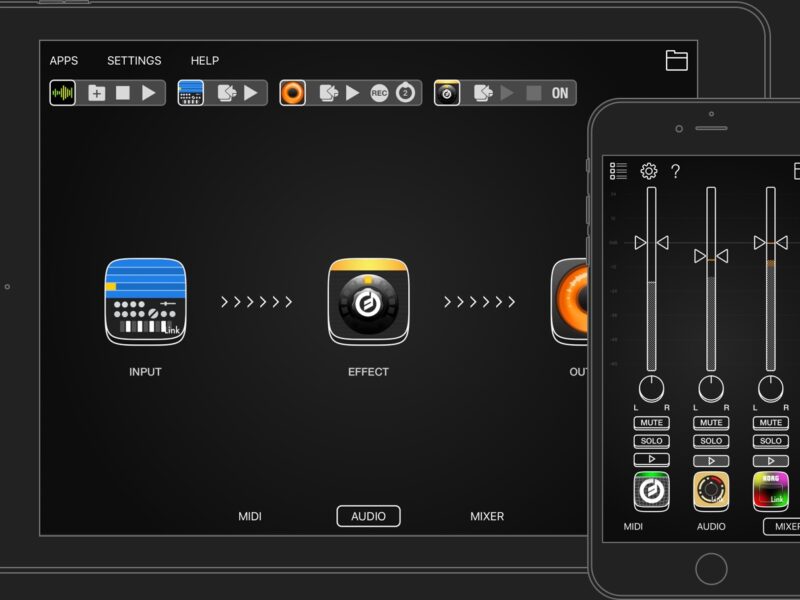
Task: Adjust third channel volume fader on phone
Action: [771, 242]
